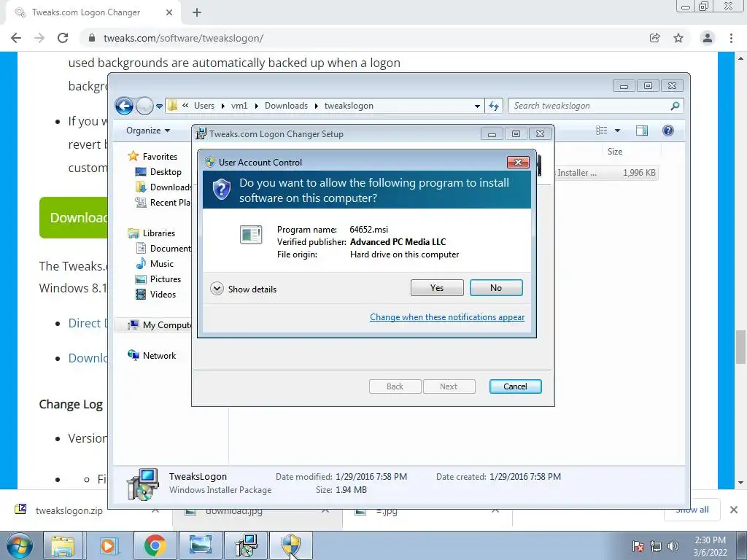Open Chrome profile icon
The height and width of the screenshot is (560, 747).
708,38
